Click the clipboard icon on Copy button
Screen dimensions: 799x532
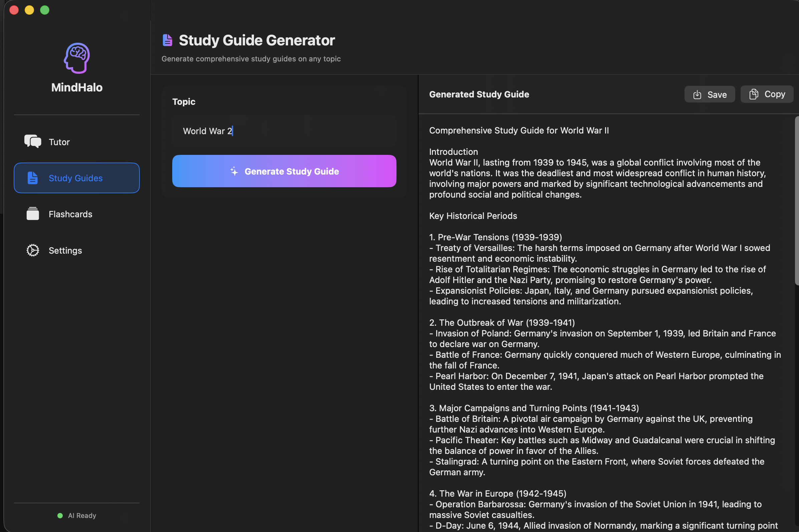coord(753,94)
